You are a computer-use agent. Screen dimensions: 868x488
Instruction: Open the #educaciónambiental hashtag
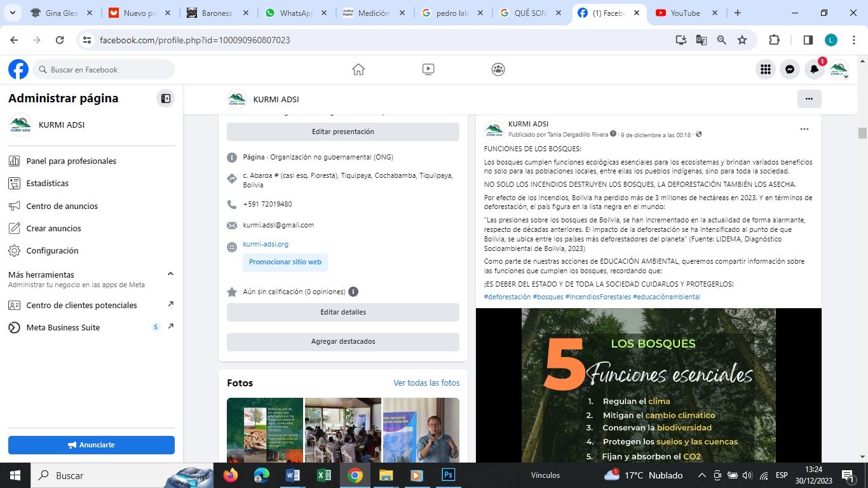(667, 297)
